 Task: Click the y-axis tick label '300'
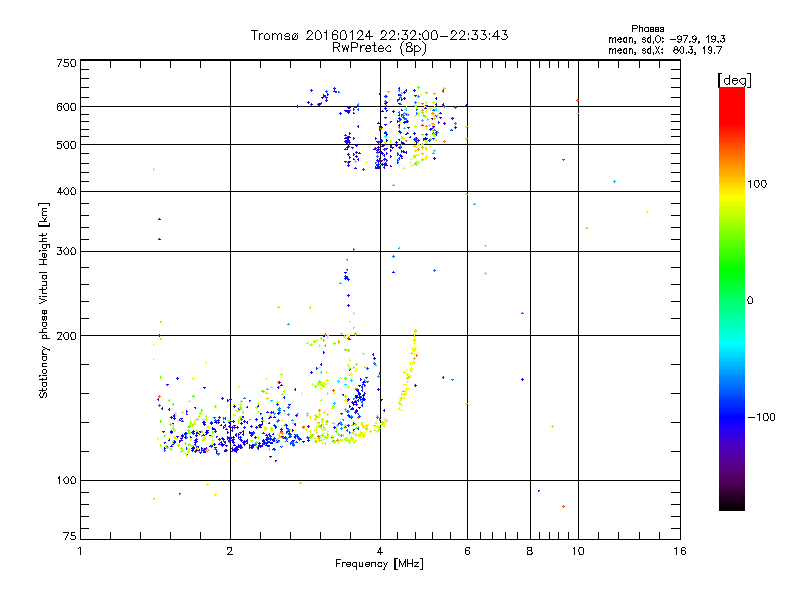click(x=66, y=252)
